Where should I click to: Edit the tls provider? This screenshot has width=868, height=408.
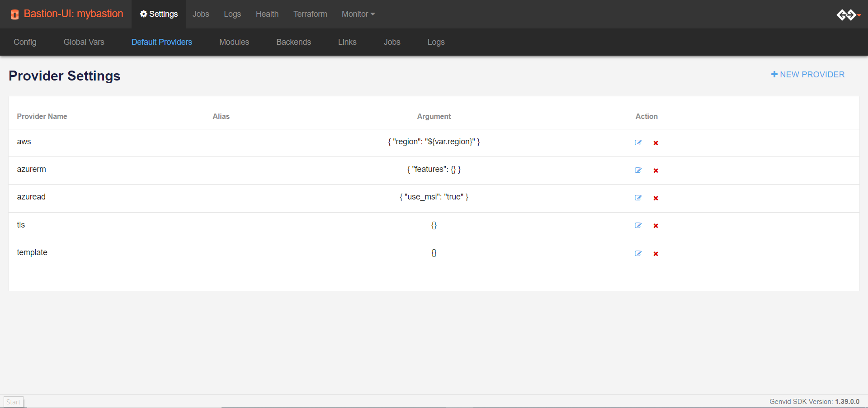pyautogui.click(x=638, y=225)
